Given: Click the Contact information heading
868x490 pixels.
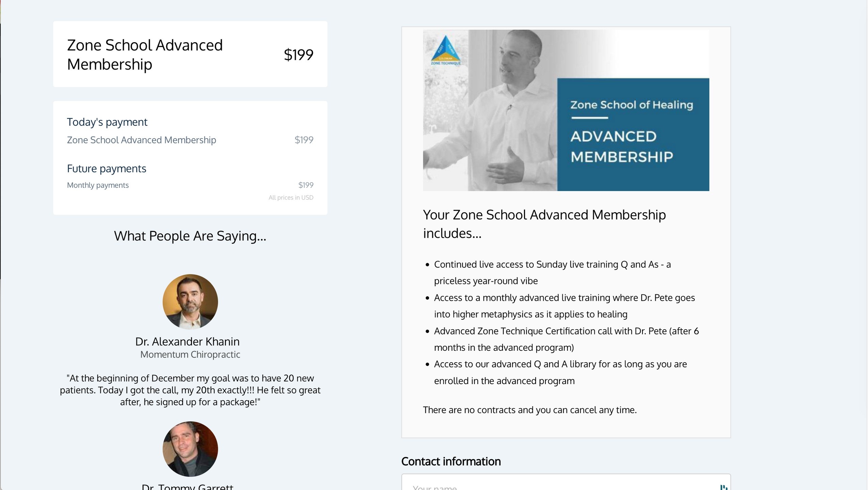Looking at the screenshot, I should click(x=451, y=461).
